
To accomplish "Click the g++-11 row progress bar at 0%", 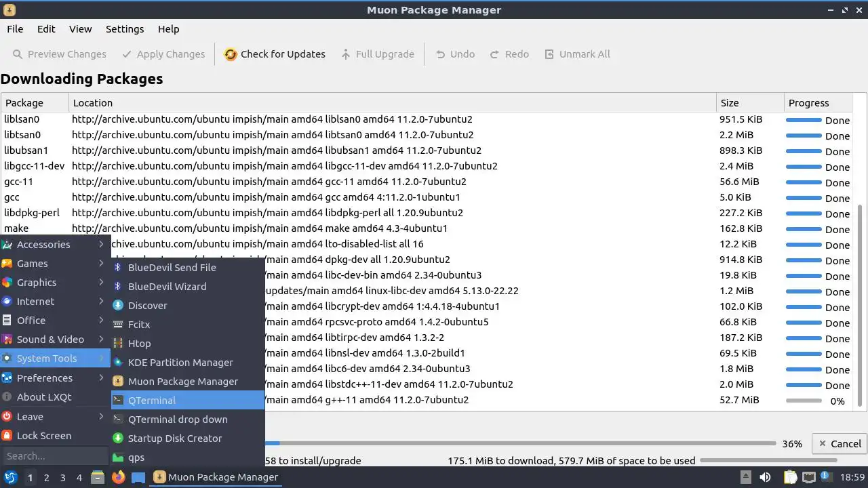I will pos(804,401).
